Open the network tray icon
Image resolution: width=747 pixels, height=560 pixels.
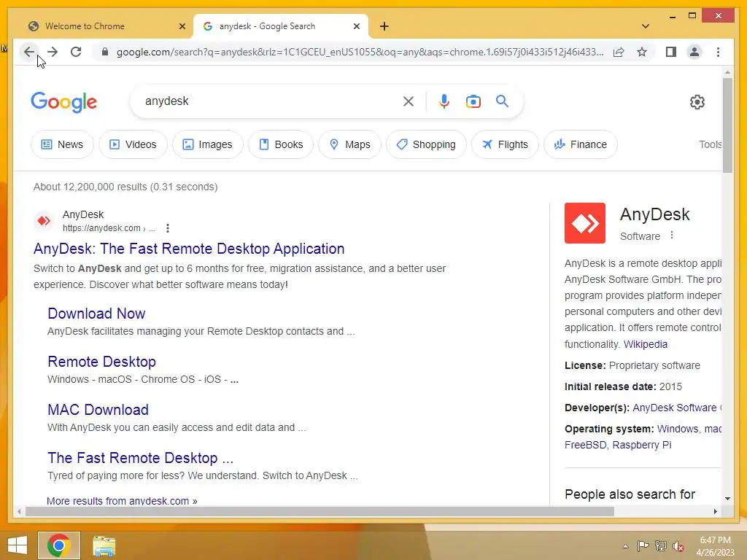pyautogui.click(x=661, y=545)
